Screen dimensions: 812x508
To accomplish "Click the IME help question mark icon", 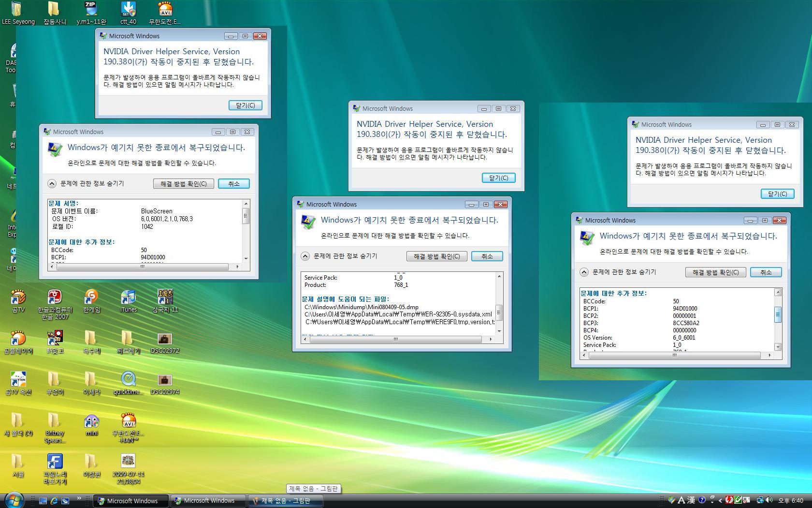I will (x=702, y=500).
